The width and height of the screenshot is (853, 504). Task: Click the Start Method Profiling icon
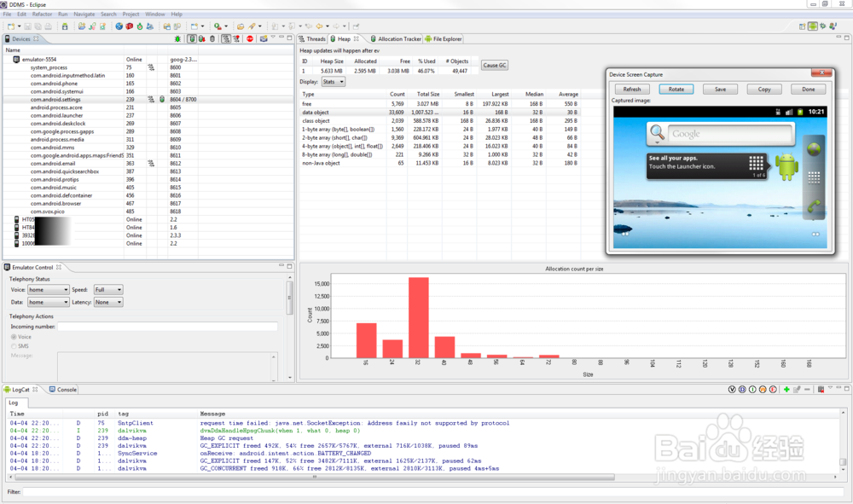point(236,39)
